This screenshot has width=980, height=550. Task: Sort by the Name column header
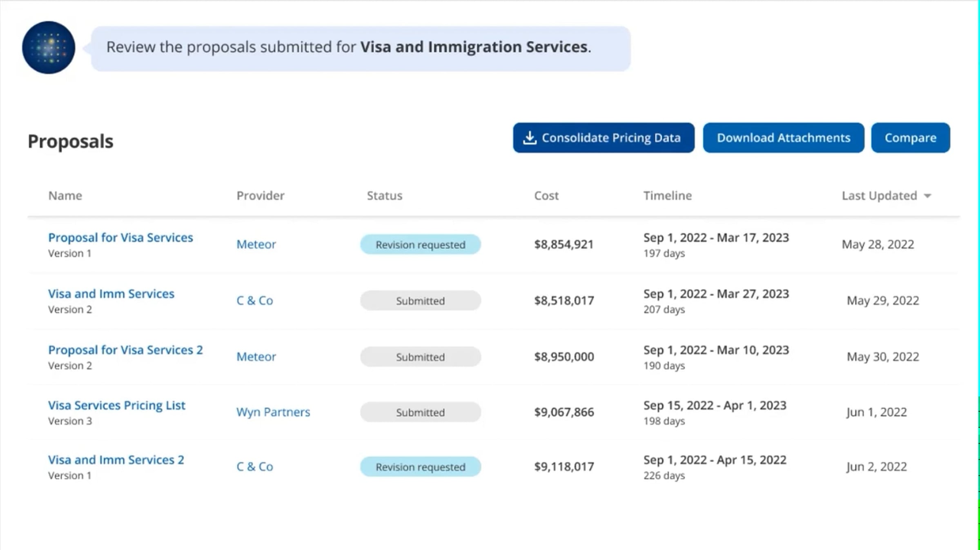(x=65, y=196)
